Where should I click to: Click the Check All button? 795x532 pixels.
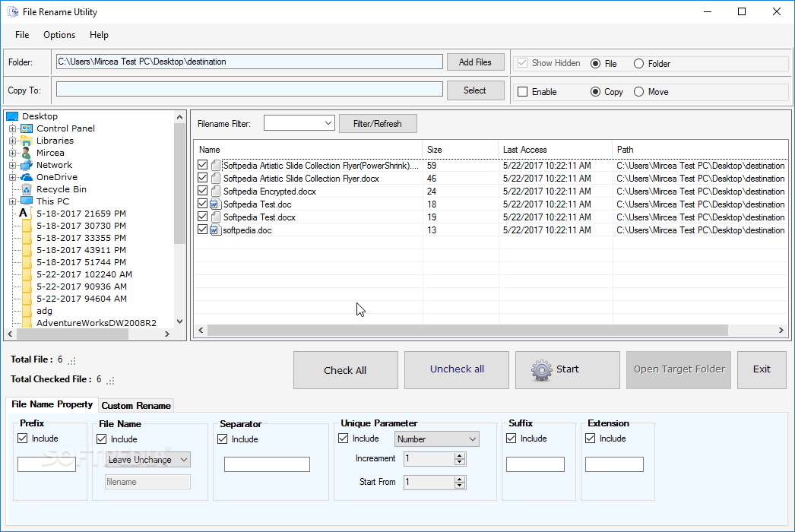pyautogui.click(x=345, y=370)
